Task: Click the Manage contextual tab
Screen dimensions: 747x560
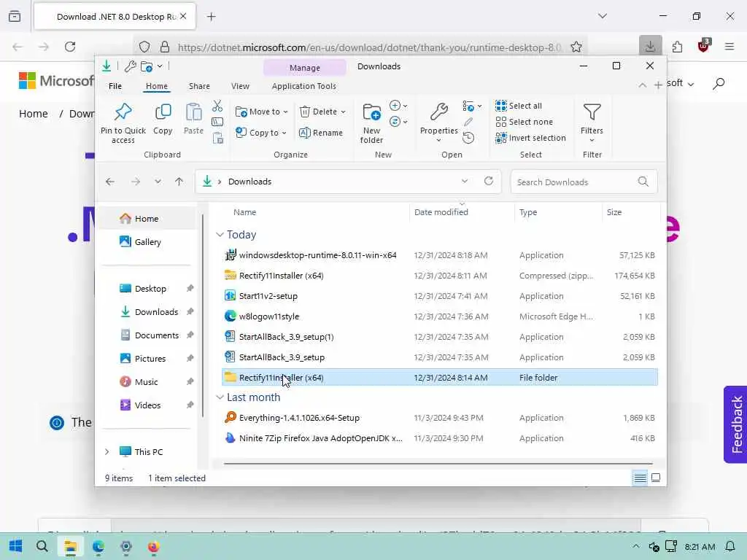Action: (305, 68)
